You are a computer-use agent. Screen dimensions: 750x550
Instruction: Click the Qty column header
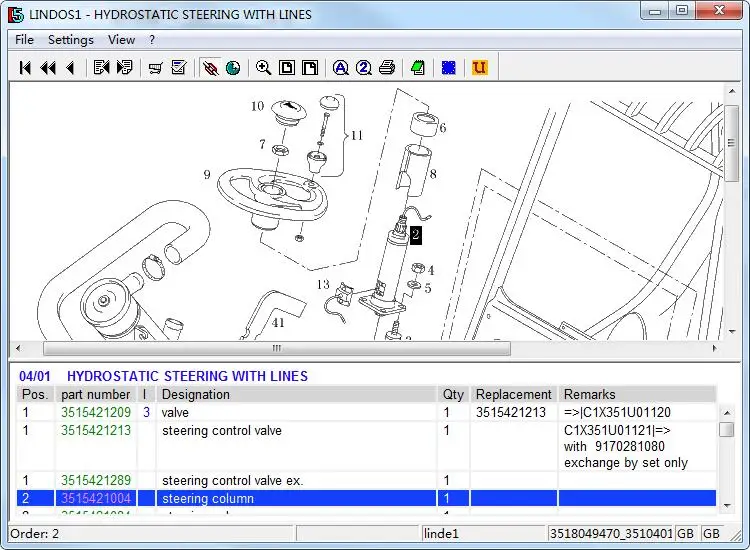pos(453,395)
